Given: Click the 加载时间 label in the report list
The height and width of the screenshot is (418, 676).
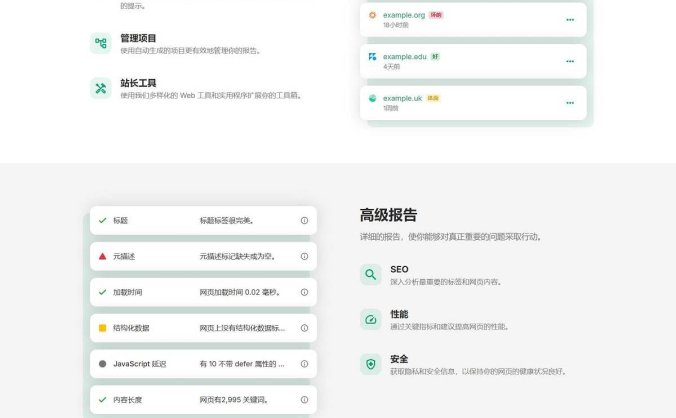Looking at the screenshot, I should click(128, 292).
